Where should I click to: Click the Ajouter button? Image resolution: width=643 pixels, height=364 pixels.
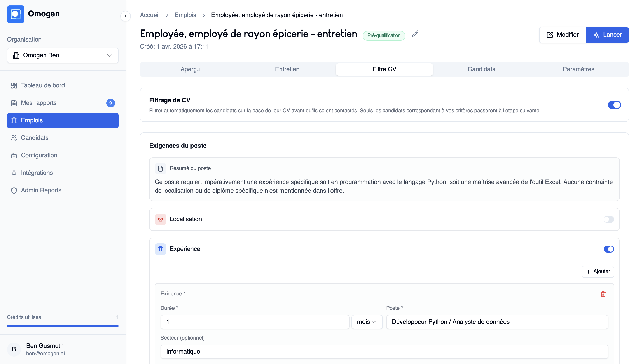pyautogui.click(x=598, y=272)
